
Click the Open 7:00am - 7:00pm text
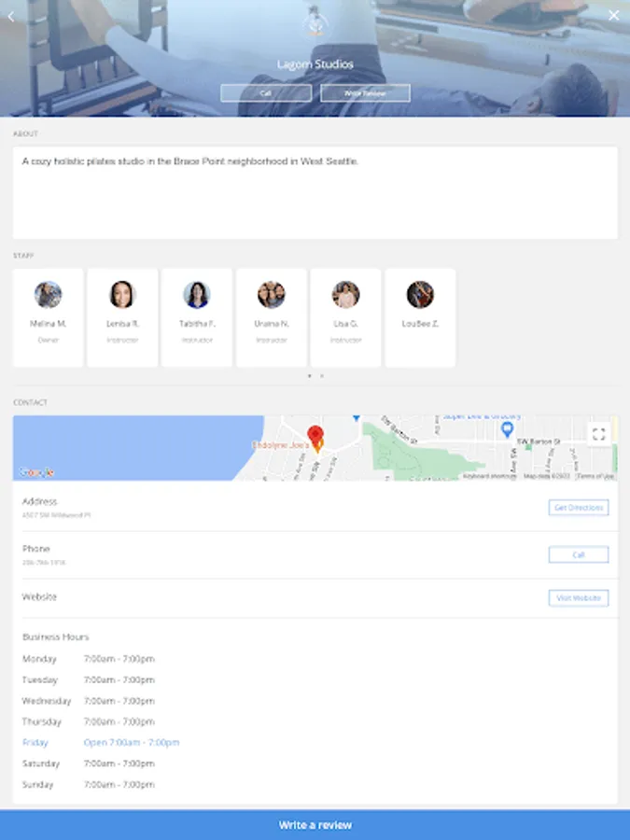(132, 743)
